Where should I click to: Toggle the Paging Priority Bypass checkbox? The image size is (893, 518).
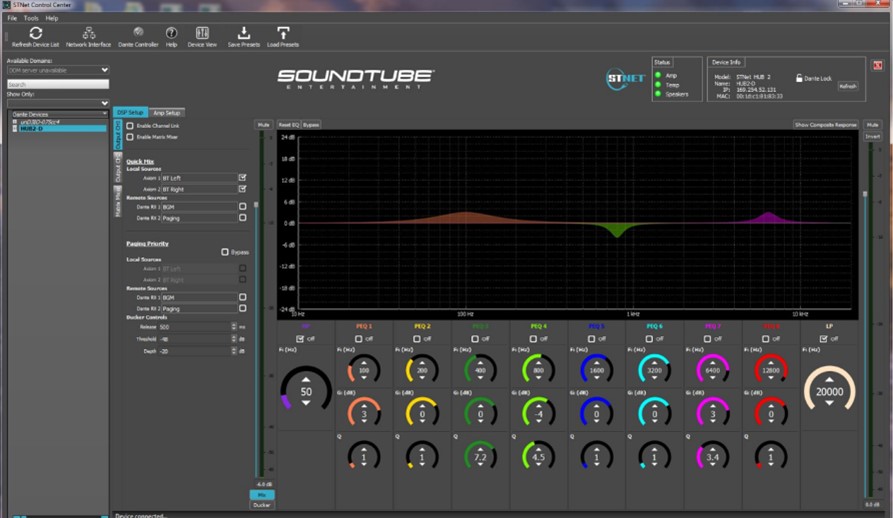pyautogui.click(x=225, y=252)
